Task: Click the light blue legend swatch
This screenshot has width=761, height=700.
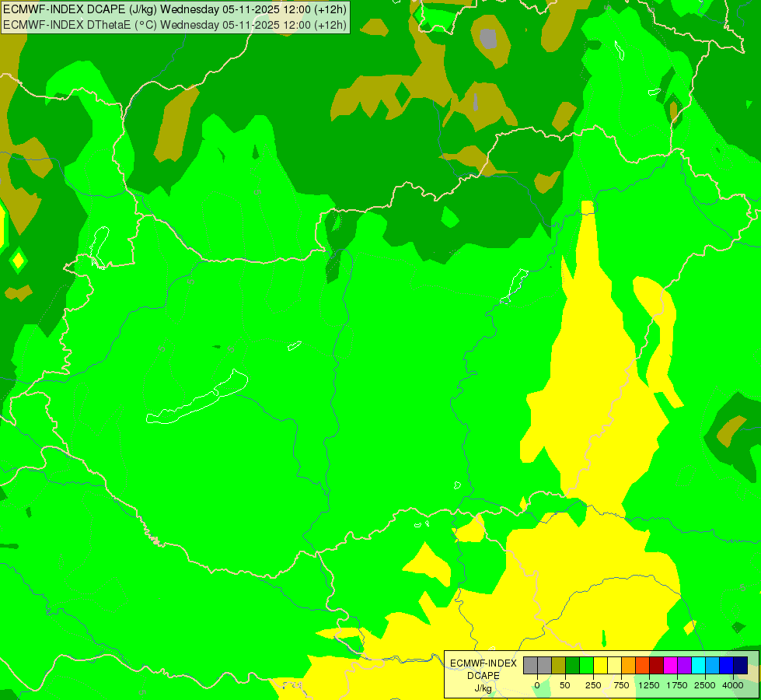Action: pyautogui.click(x=713, y=666)
